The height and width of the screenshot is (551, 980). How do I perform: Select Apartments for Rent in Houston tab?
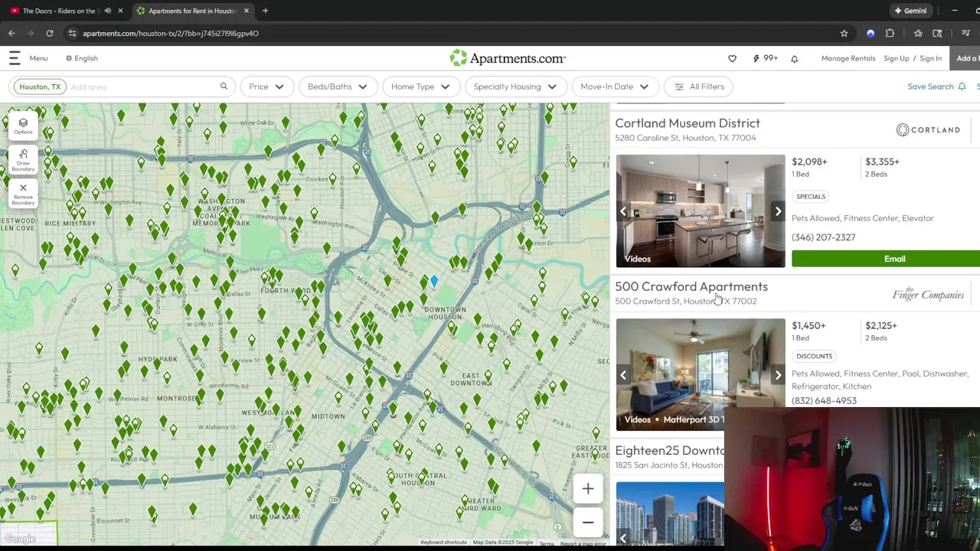pyautogui.click(x=191, y=11)
